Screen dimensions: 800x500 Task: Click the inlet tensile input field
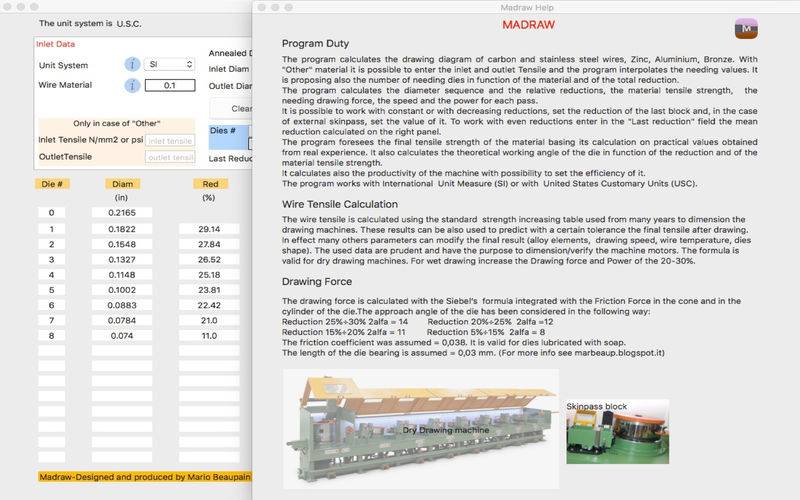point(170,140)
